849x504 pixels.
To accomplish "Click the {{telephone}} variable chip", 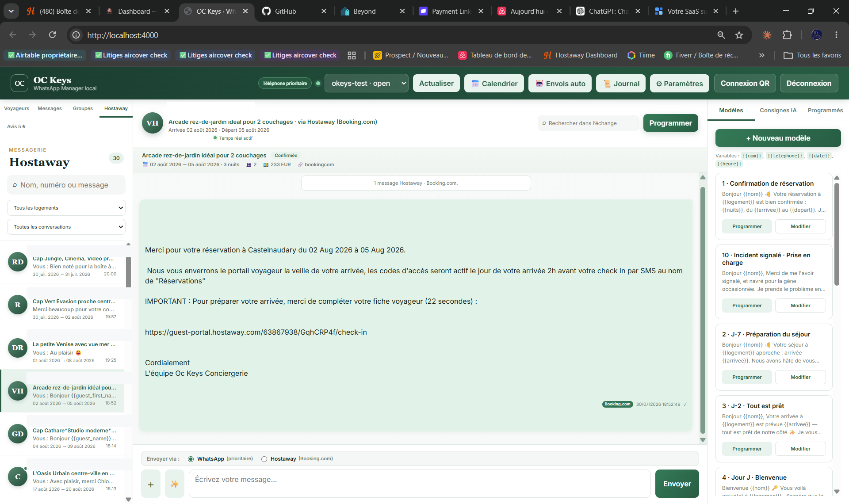I will 784,156.
